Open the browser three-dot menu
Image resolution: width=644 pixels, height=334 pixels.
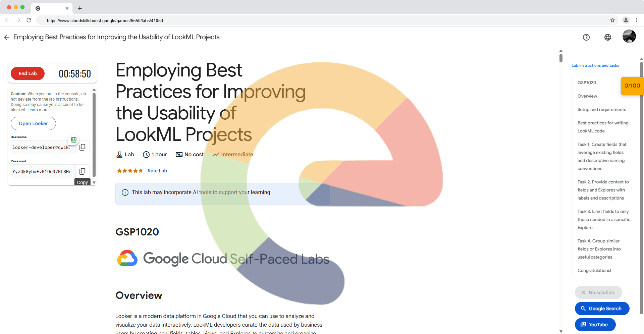(x=636, y=20)
